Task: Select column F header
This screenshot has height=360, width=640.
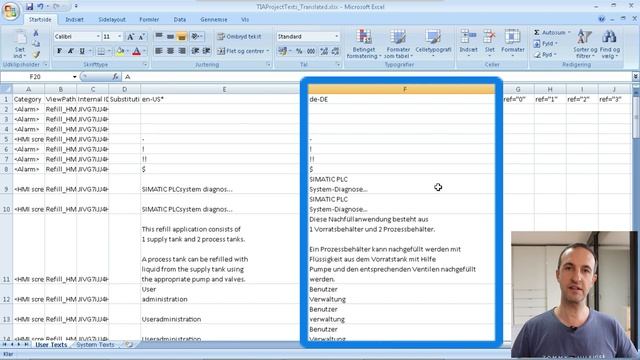Action: [404, 89]
